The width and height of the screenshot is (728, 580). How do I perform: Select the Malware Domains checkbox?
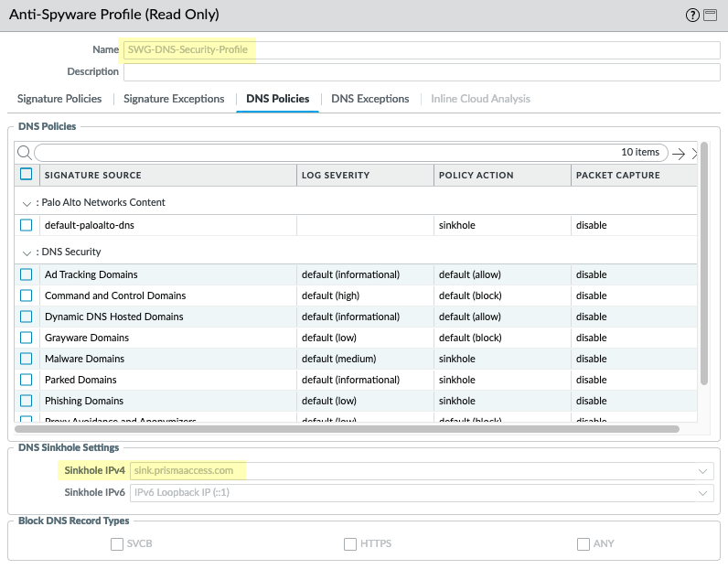coord(27,359)
